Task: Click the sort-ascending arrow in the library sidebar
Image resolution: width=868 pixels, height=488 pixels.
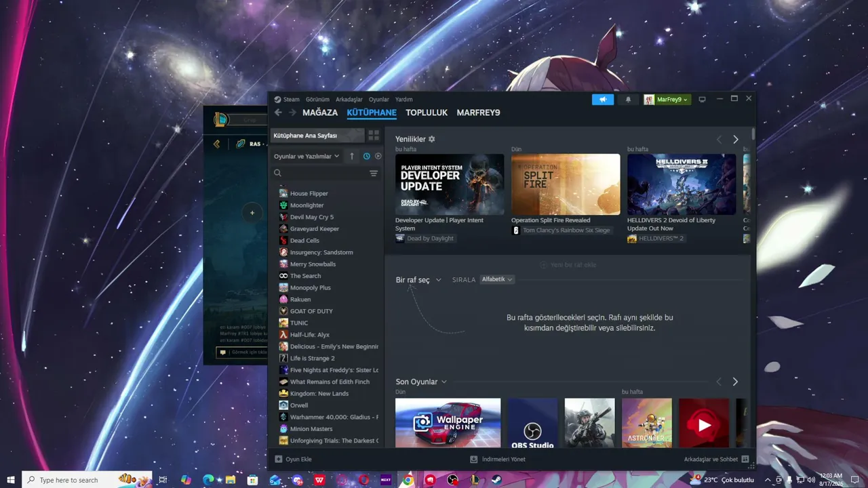Action: pos(352,156)
